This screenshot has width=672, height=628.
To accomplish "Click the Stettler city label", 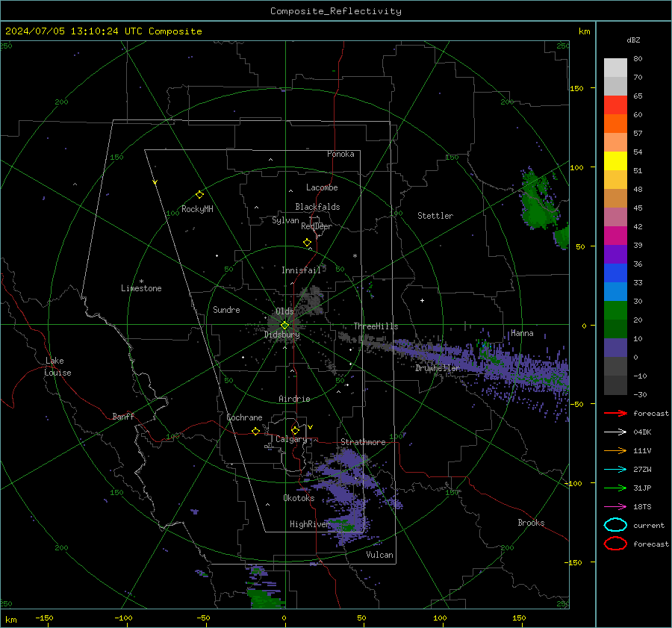I will coord(435,216).
